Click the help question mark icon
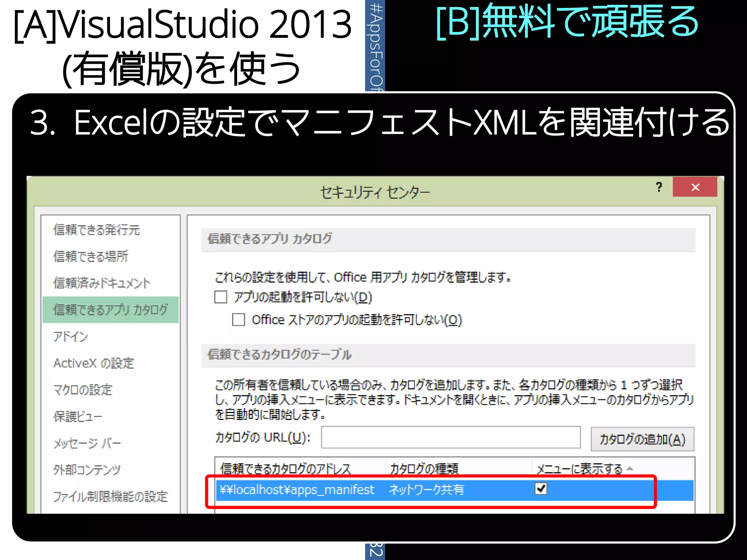 (659, 187)
